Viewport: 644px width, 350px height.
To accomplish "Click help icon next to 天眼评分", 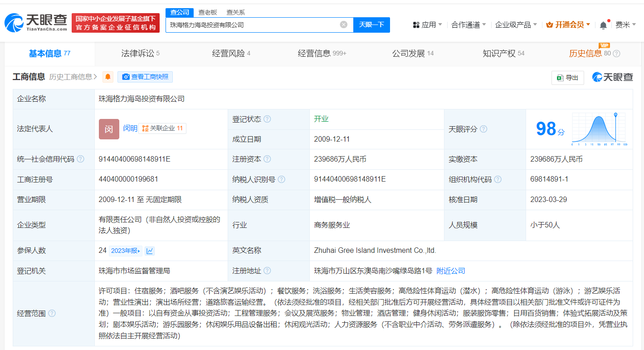I will pos(483,129).
